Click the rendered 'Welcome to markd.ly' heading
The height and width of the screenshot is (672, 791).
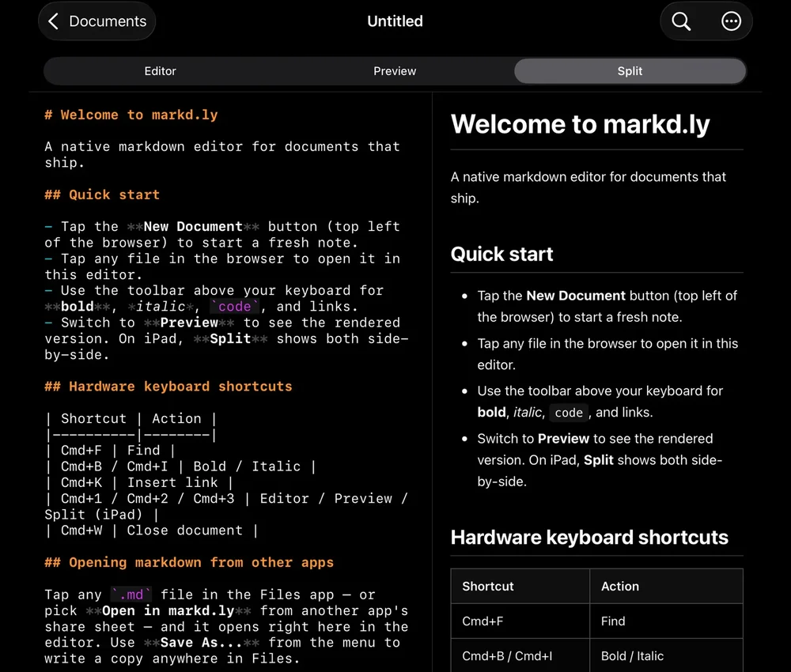tap(580, 124)
